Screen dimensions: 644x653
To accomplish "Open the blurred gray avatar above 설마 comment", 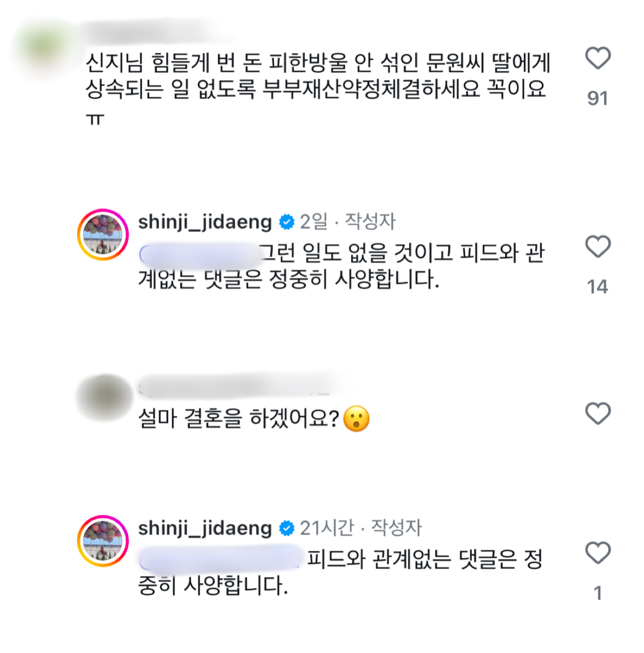I will pyautogui.click(x=104, y=398).
